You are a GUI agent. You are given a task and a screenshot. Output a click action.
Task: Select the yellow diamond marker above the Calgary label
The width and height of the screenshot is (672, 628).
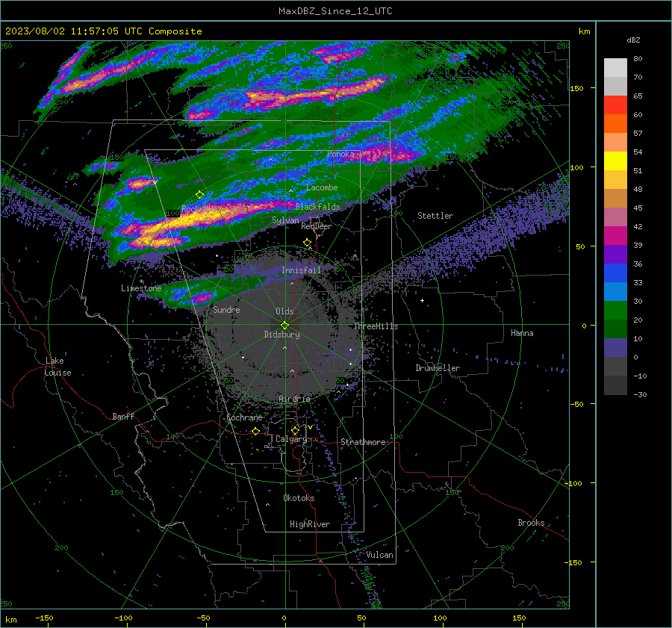coord(295,430)
